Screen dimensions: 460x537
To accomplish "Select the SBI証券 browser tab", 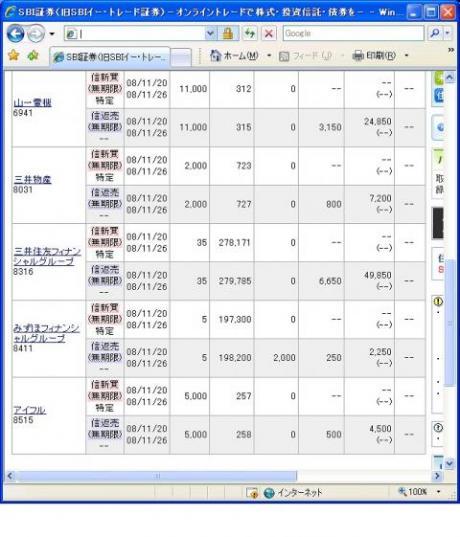I will pyautogui.click(x=110, y=57).
